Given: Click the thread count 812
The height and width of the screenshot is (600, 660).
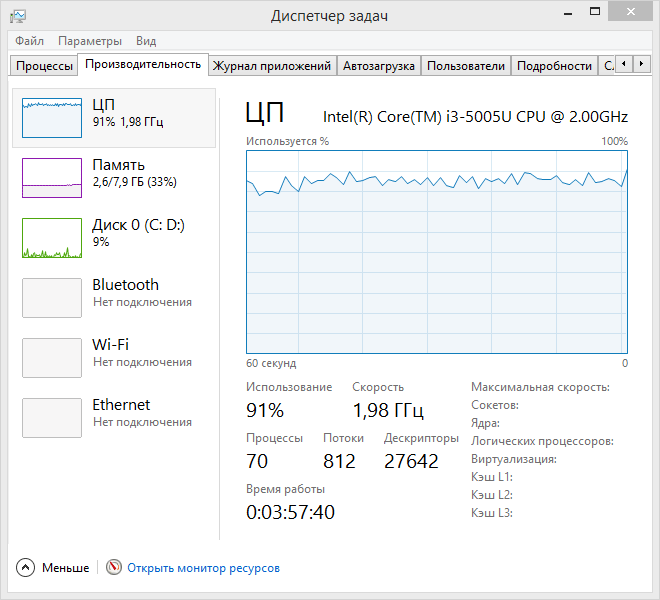Looking at the screenshot, I should [x=339, y=461].
